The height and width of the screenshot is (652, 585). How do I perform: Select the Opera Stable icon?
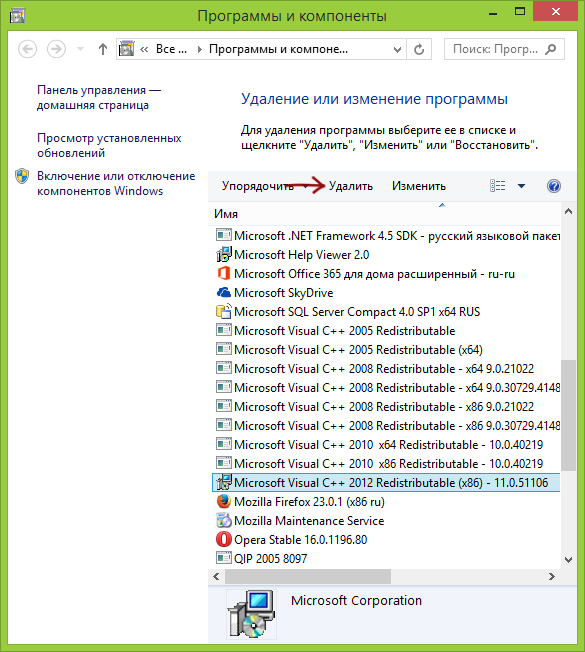(x=224, y=539)
